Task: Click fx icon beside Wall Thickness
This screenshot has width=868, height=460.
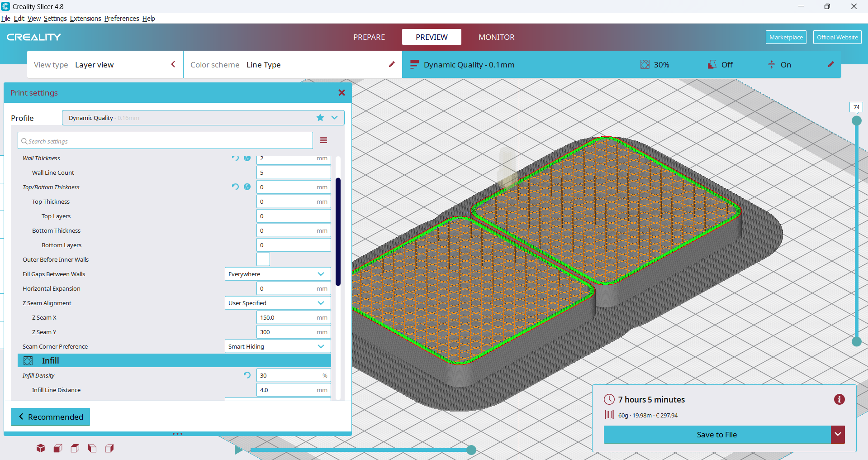Action: 247,158
